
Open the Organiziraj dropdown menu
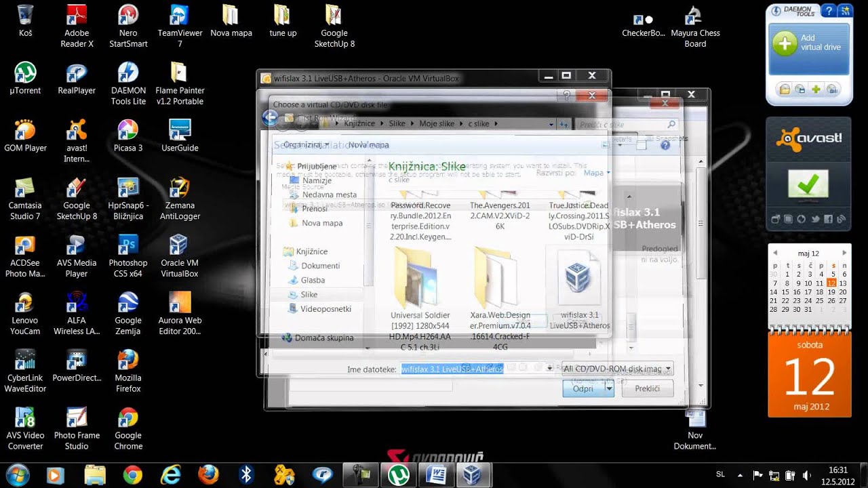(x=306, y=144)
